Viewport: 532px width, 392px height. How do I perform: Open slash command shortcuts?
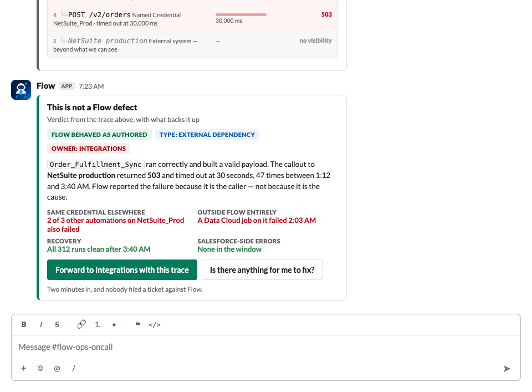pos(74,368)
